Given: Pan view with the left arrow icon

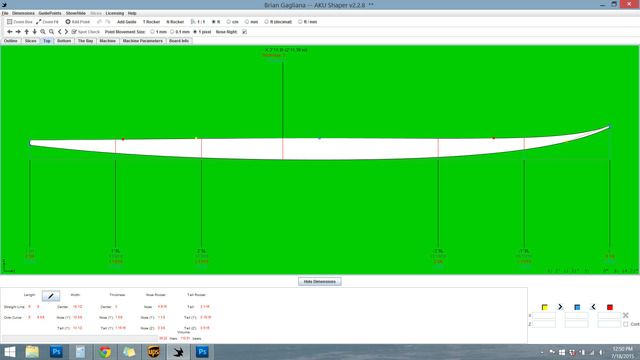Looking at the screenshot, I should [10, 31].
